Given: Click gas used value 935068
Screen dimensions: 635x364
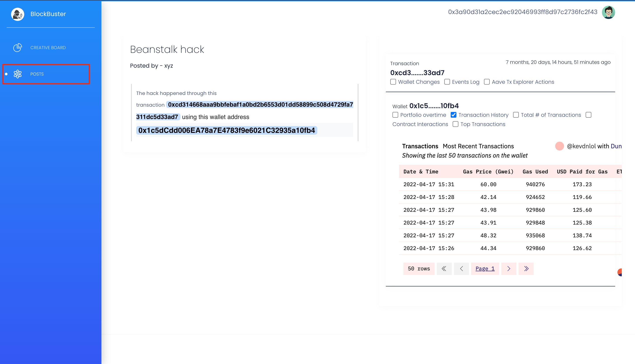Looking at the screenshot, I should tap(535, 236).
